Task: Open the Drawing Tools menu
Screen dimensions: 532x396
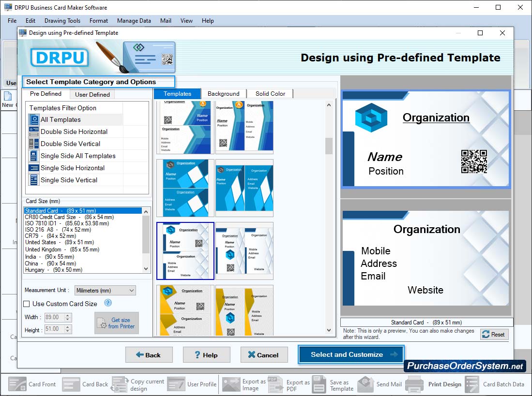Action: 62,21
